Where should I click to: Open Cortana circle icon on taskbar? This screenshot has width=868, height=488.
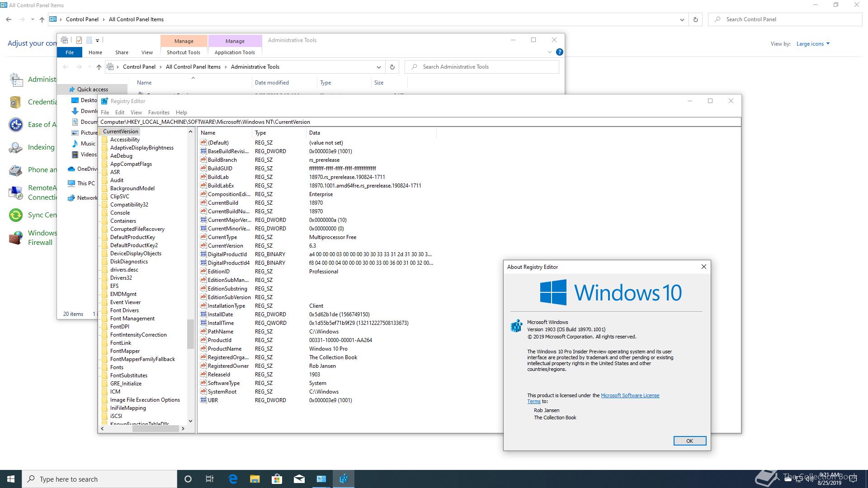click(188, 479)
